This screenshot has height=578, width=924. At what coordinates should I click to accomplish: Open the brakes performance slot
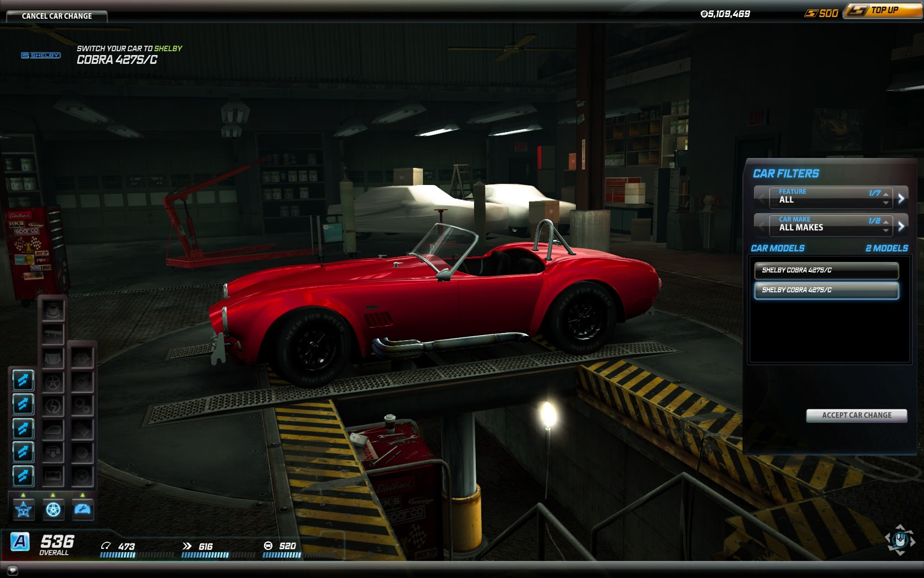pyautogui.click(x=82, y=452)
